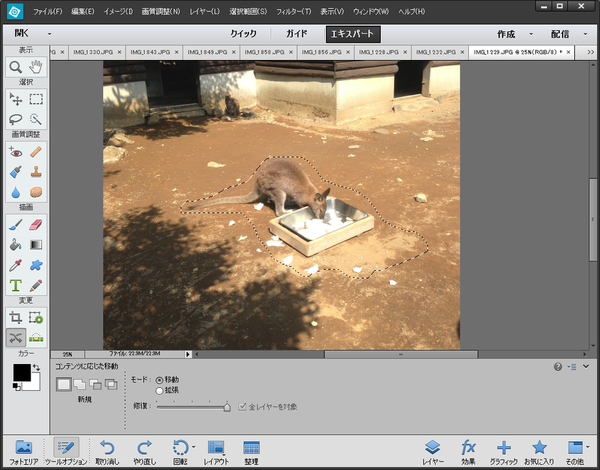The width and height of the screenshot is (600, 470).
Task: Select the Rectangular Marquee tool
Action: click(x=36, y=99)
